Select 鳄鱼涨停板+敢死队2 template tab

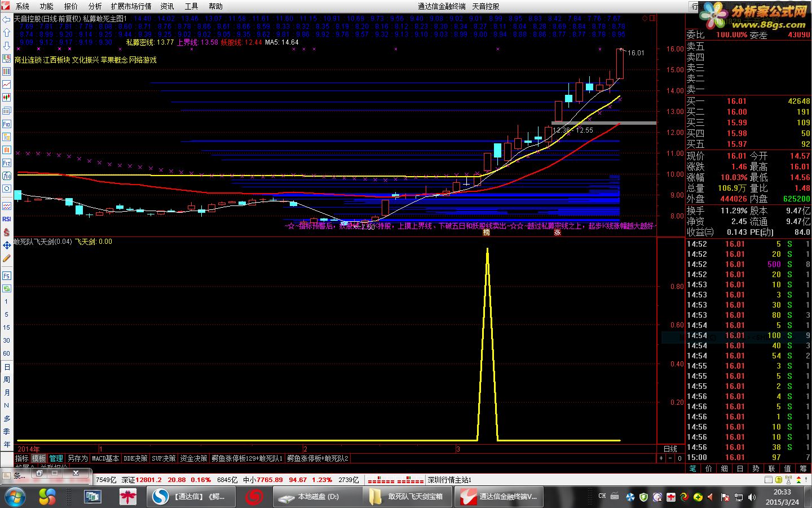click(x=318, y=458)
